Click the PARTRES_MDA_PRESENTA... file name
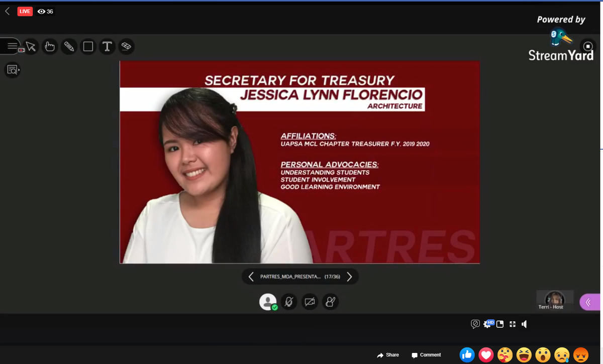This screenshot has height=364, width=603. coord(289,277)
